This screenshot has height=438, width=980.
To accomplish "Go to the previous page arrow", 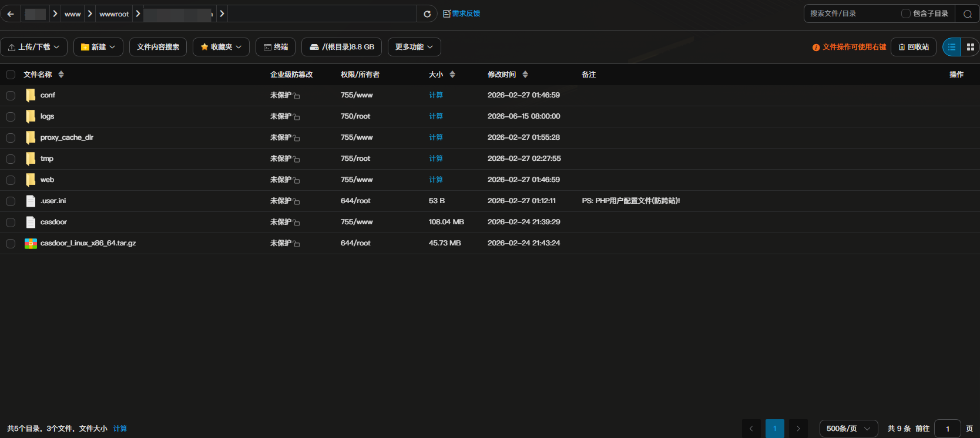I will (751, 429).
